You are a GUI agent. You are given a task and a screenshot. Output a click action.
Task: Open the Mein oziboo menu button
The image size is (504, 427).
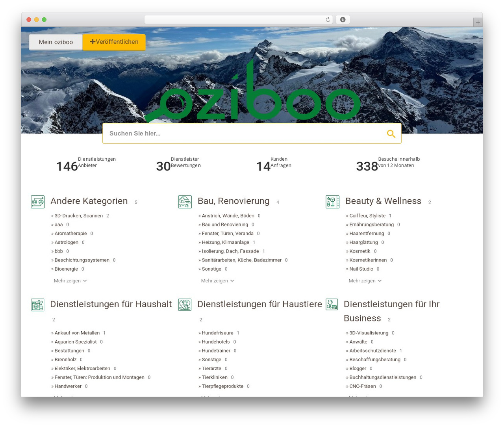pos(56,42)
